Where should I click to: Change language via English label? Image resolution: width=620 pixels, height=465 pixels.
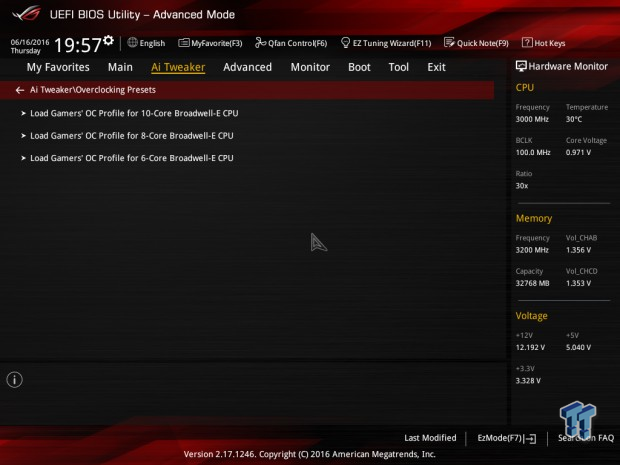click(152, 43)
